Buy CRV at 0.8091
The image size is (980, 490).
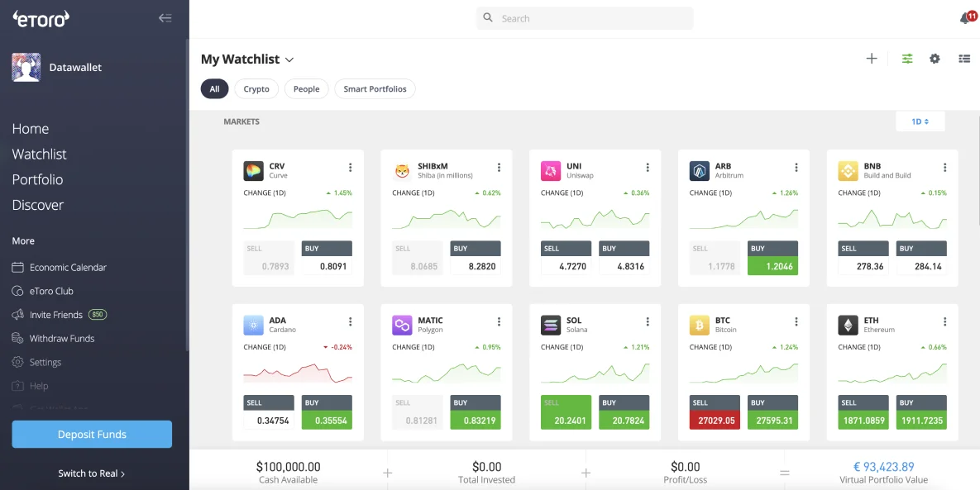coord(327,258)
